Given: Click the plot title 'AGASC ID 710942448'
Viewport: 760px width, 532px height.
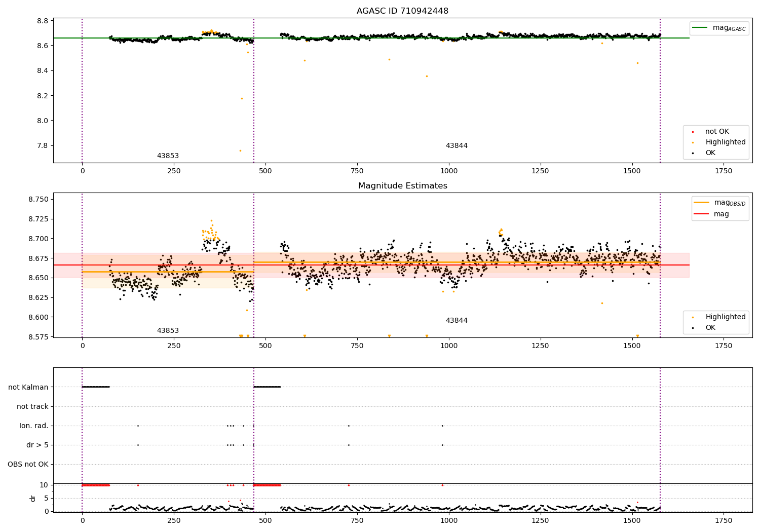Looking at the screenshot, I should [x=402, y=11].
